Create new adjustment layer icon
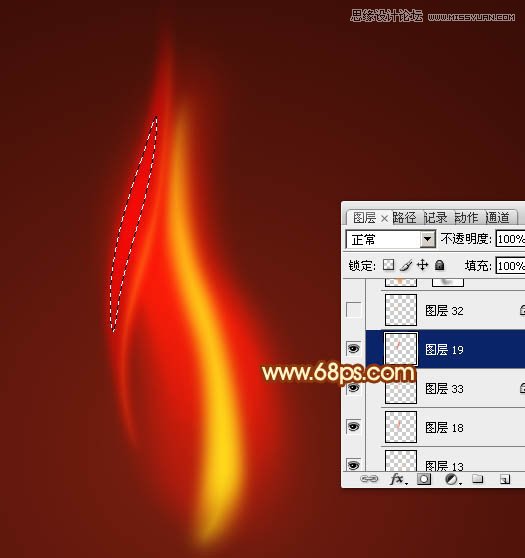This screenshot has height=558, width=525. click(452, 479)
